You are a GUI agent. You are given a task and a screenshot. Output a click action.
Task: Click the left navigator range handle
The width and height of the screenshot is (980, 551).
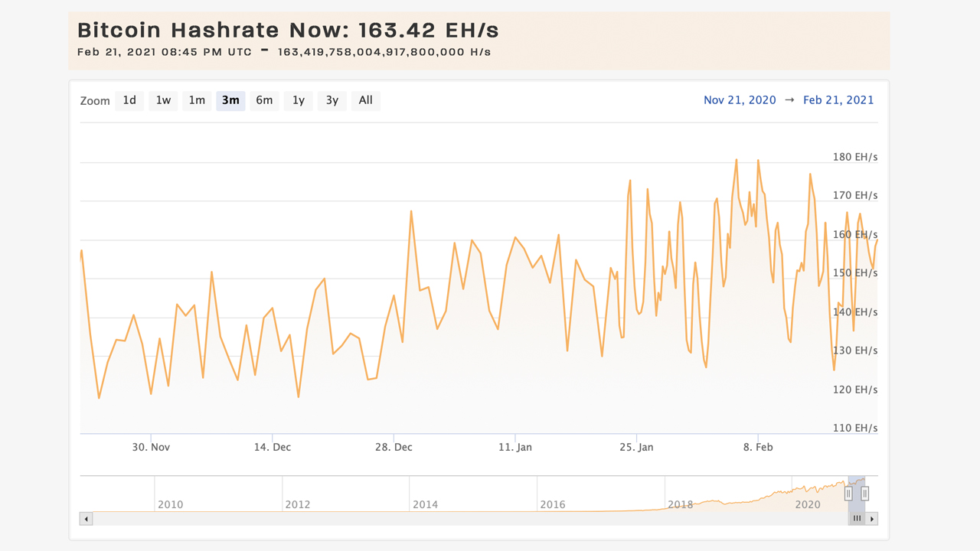[x=848, y=494]
